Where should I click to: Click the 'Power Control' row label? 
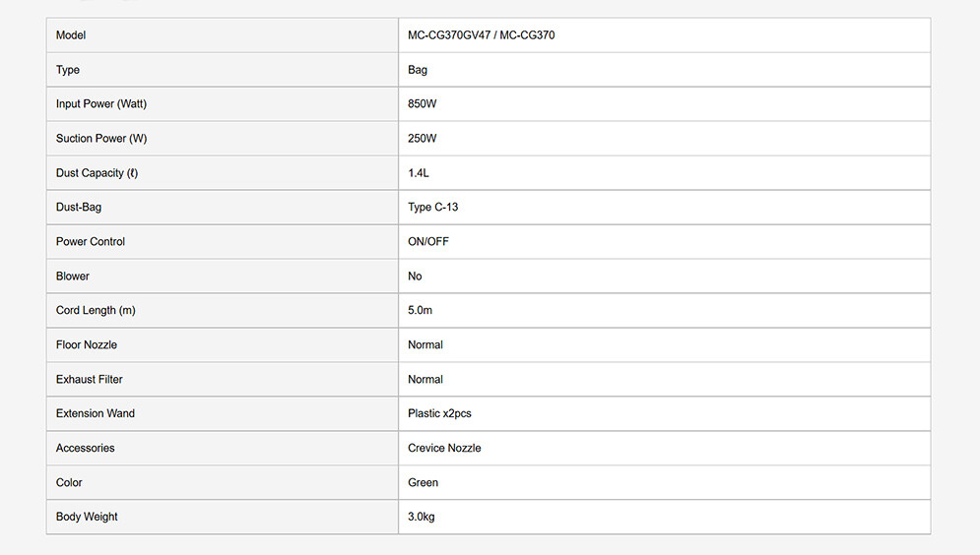91,242
